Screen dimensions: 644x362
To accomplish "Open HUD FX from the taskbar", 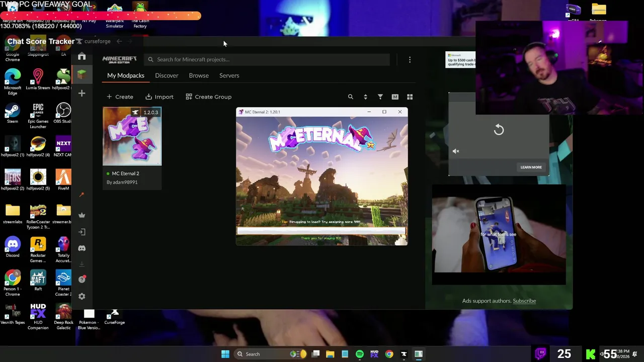I will [374, 354].
